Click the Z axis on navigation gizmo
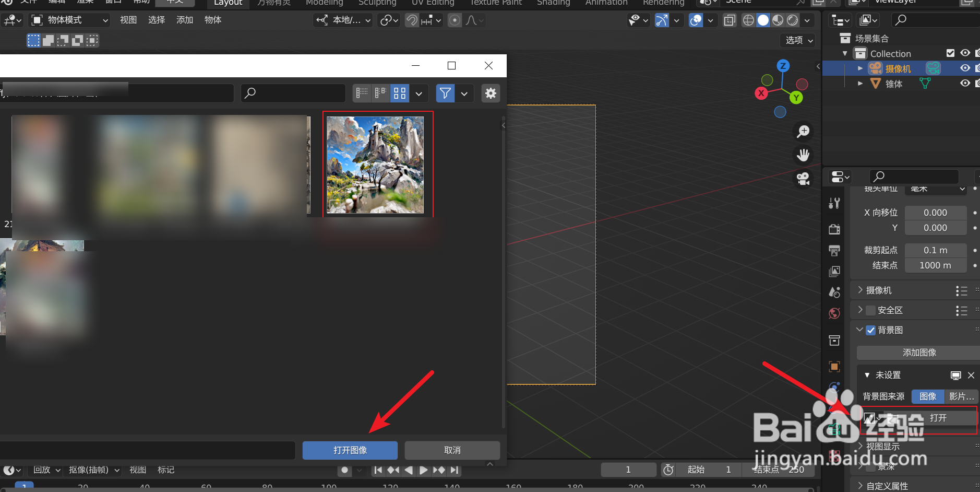 coord(783,66)
